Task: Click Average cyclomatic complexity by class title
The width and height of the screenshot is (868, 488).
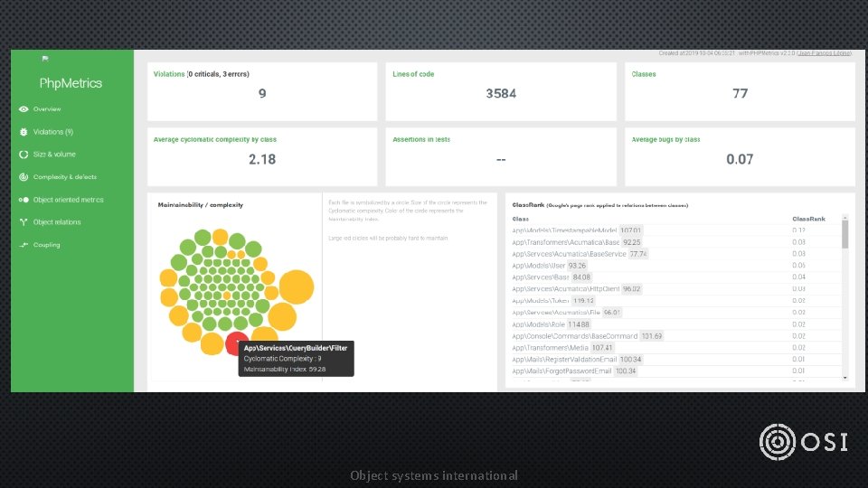Action: (x=215, y=139)
